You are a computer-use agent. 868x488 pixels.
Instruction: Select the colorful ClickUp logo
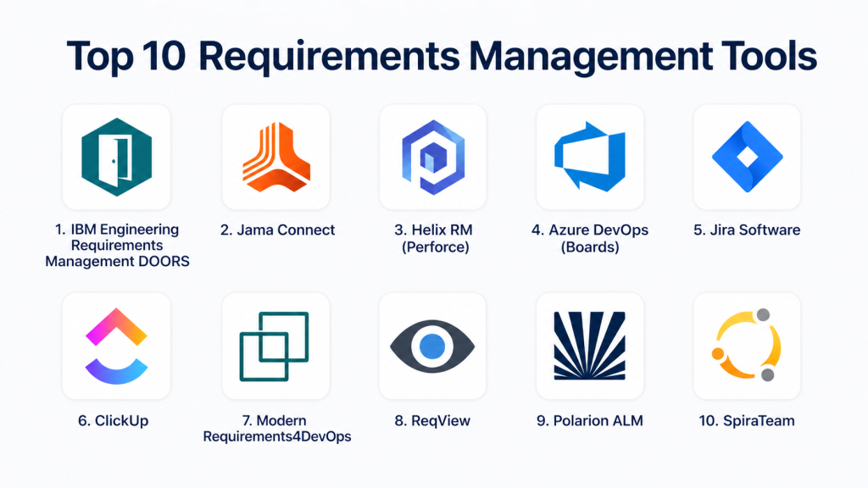pyautogui.click(x=116, y=346)
